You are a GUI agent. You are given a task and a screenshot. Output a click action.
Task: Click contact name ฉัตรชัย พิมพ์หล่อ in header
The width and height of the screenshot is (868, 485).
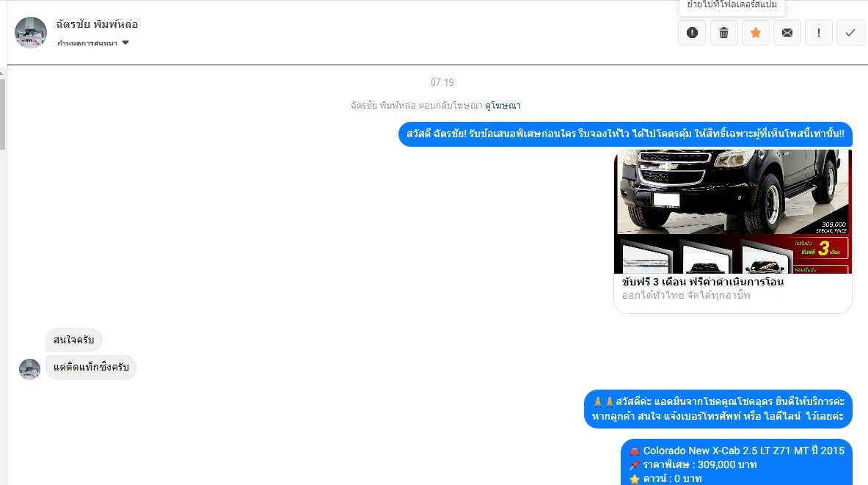click(97, 24)
